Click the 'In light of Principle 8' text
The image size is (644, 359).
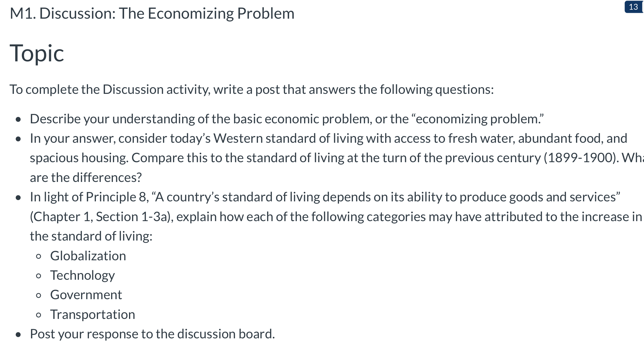tap(89, 197)
